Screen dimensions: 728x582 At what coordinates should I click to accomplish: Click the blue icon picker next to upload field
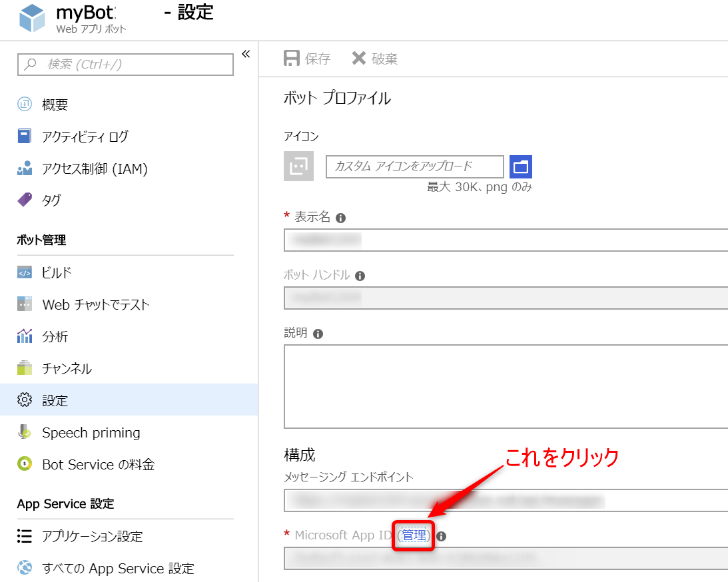click(520, 166)
